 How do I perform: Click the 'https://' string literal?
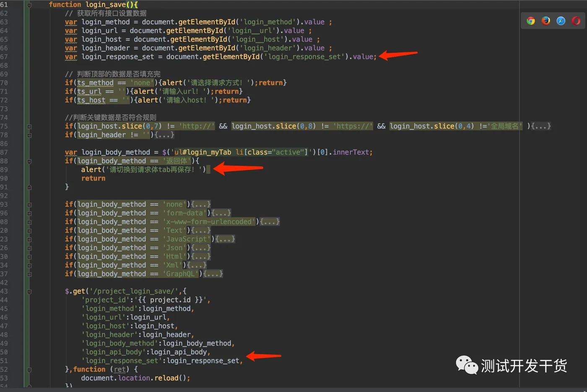pyautogui.click(x=353, y=126)
